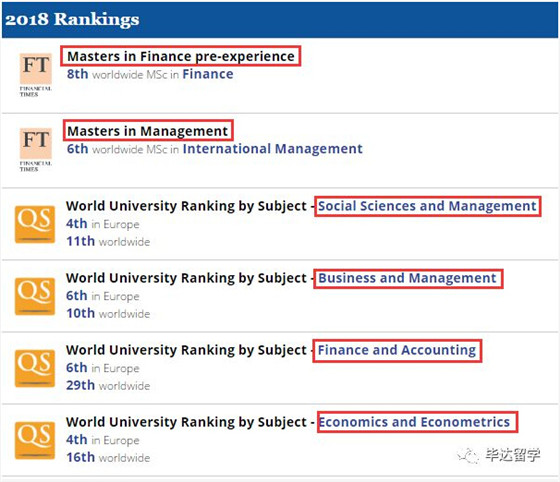Click the Masters in Finance pre-experience heading
This screenshot has width=560, height=482.
click(181, 56)
